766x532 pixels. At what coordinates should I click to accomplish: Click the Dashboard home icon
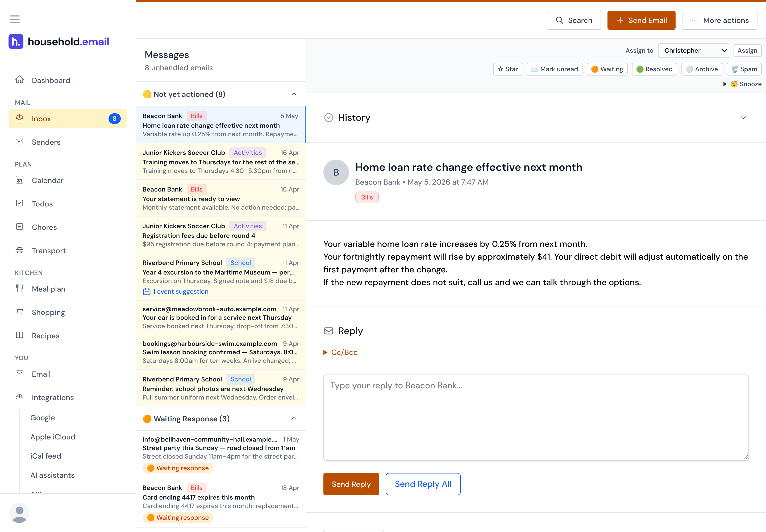(20, 80)
